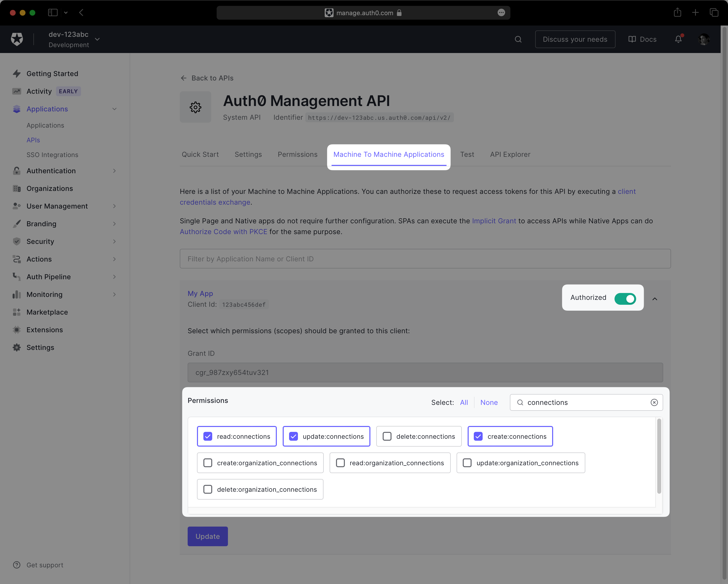Image resolution: width=728 pixels, height=584 pixels.
Task: Click the Auth0 shield logo
Action: point(17,39)
